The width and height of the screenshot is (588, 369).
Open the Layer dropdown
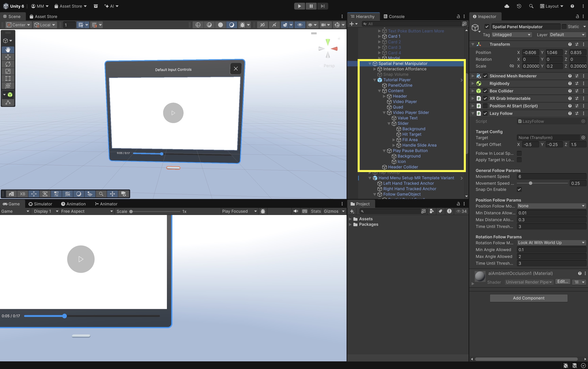pyautogui.click(x=567, y=35)
